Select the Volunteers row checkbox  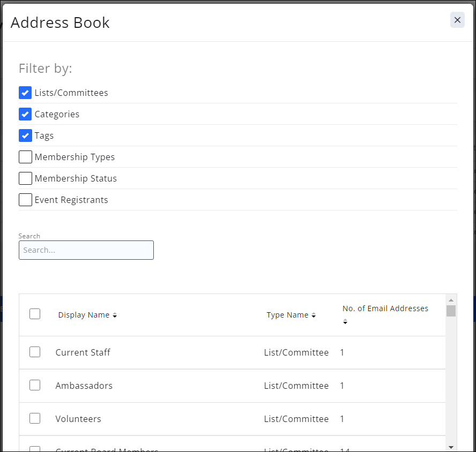tap(35, 418)
